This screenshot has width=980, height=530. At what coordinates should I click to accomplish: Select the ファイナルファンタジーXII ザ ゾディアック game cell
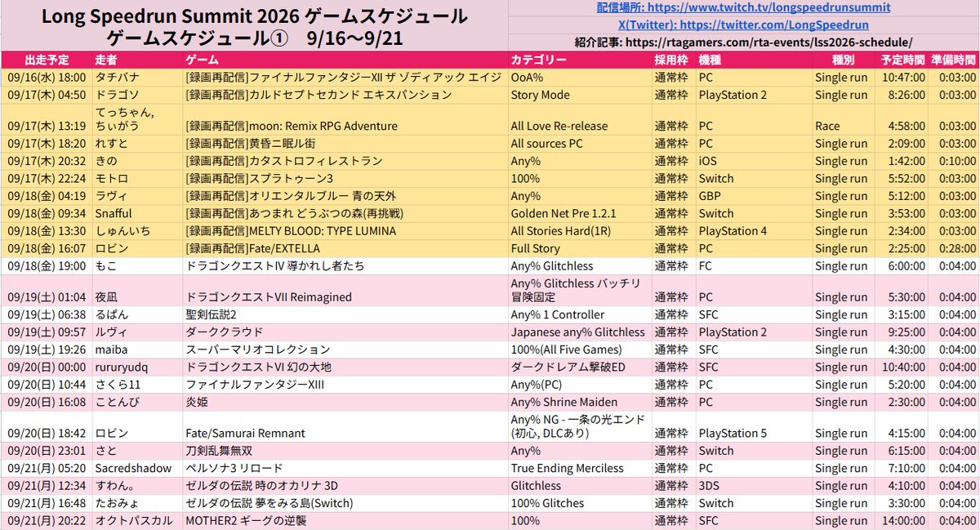(345, 78)
